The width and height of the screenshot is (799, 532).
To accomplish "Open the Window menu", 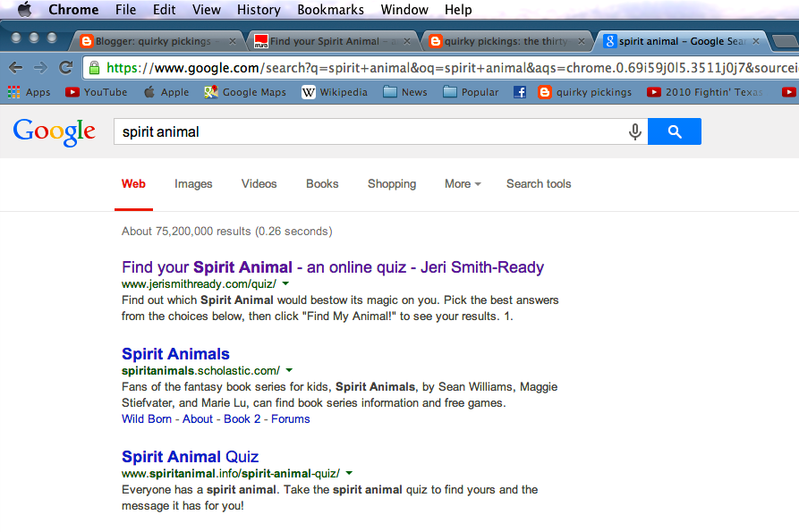I will pyautogui.click(x=404, y=10).
